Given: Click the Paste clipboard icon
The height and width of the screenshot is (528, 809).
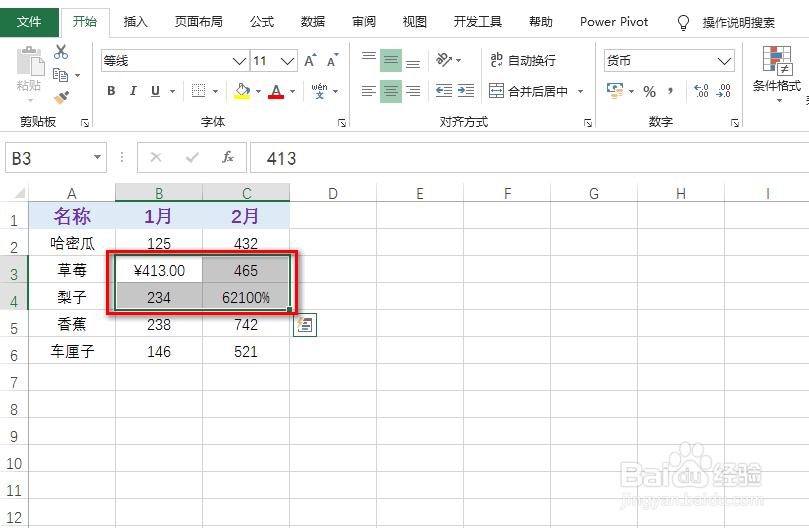Looking at the screenshot, I should [29, 61].
